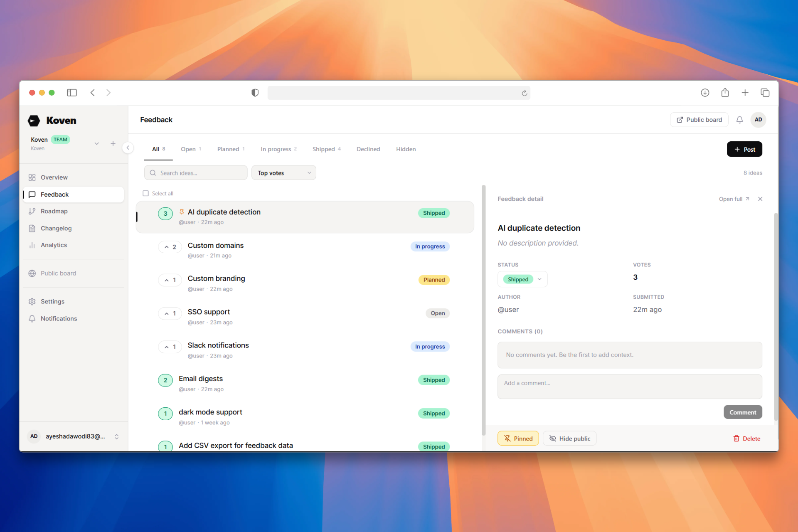Add a new workspace with plus icon
Image resolution: width=798 pixels, height=532 pixels.
pyautogui.click(x=113, y=144)
